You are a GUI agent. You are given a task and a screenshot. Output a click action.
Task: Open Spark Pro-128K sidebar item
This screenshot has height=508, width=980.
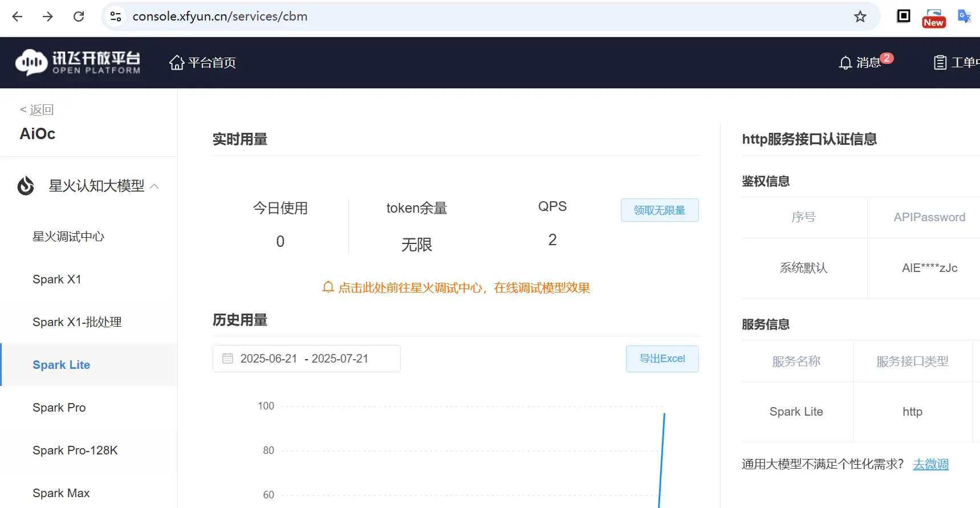[x=75, y=450]
